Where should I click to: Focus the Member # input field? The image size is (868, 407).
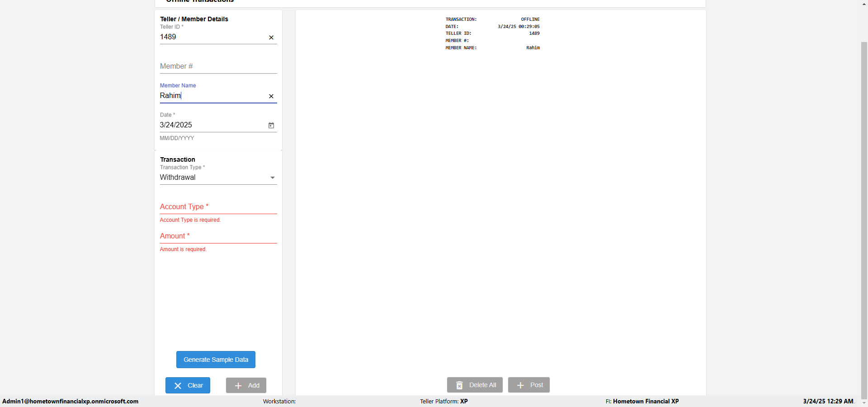click(x=218, y=66)
